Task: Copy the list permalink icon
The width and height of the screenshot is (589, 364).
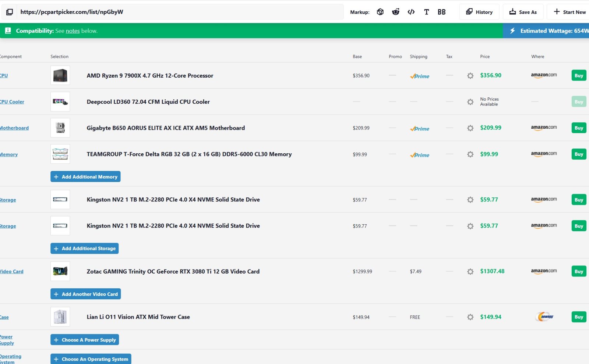Action: click(x=10, y=12)
